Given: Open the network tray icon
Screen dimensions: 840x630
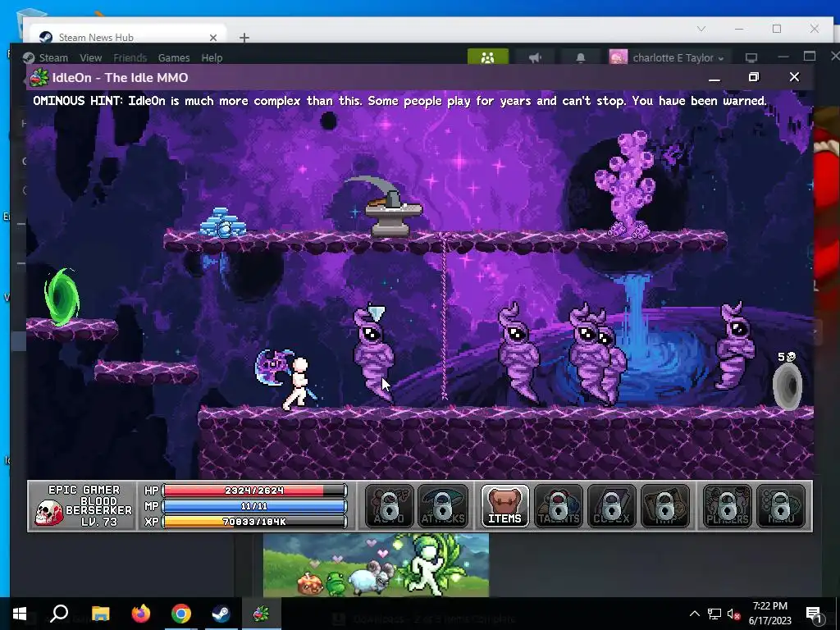Looking at the screenshot, I should [x=714, y=614].
